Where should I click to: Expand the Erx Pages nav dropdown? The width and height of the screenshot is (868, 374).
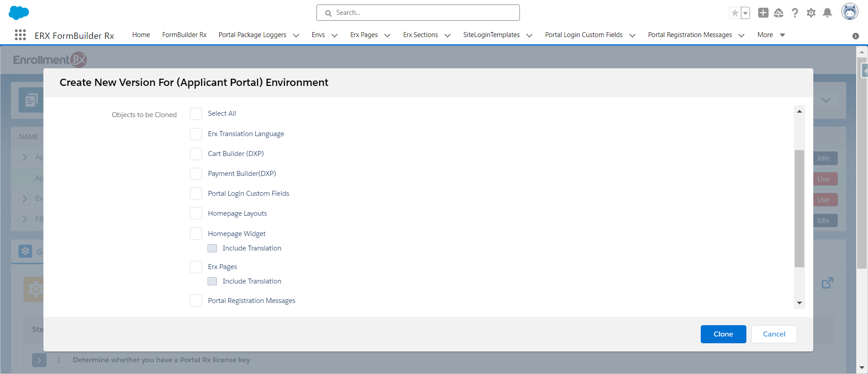point(387,35)
